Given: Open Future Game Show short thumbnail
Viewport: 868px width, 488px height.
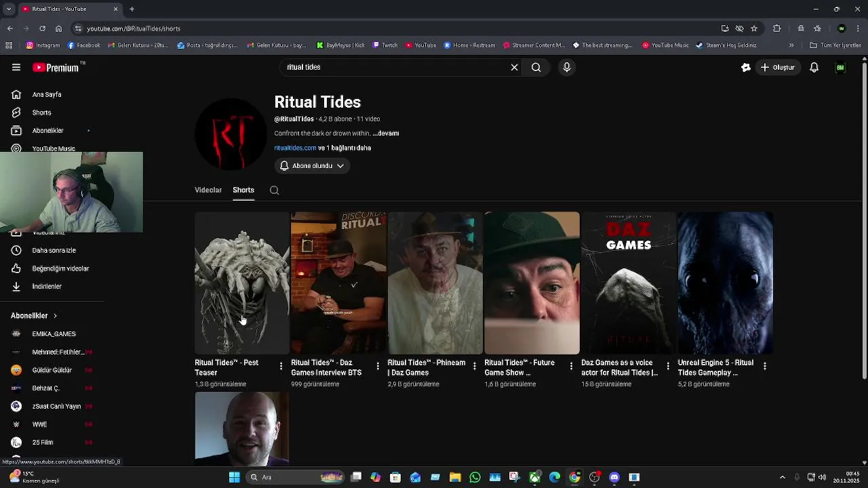Looking at the screenshot, I should 532,283.
